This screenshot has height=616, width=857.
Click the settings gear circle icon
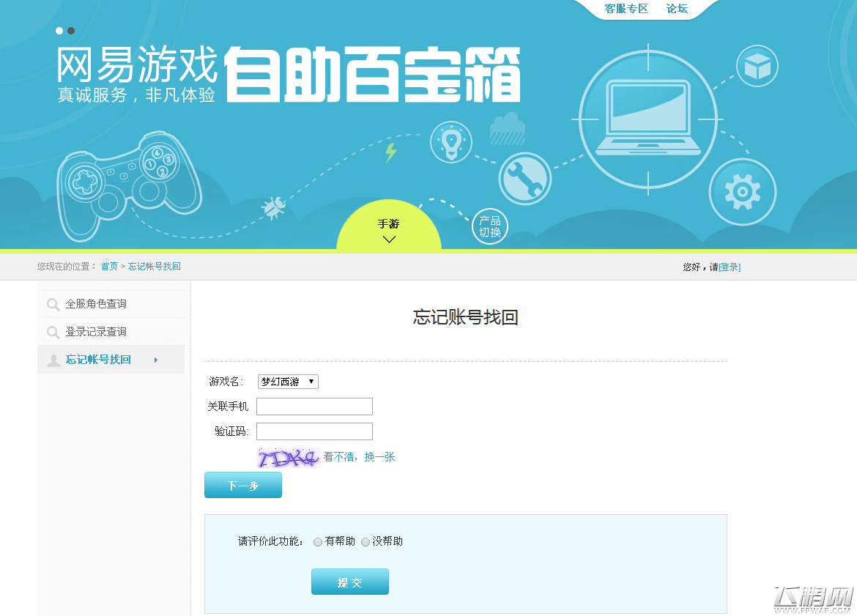click(742, 192)
